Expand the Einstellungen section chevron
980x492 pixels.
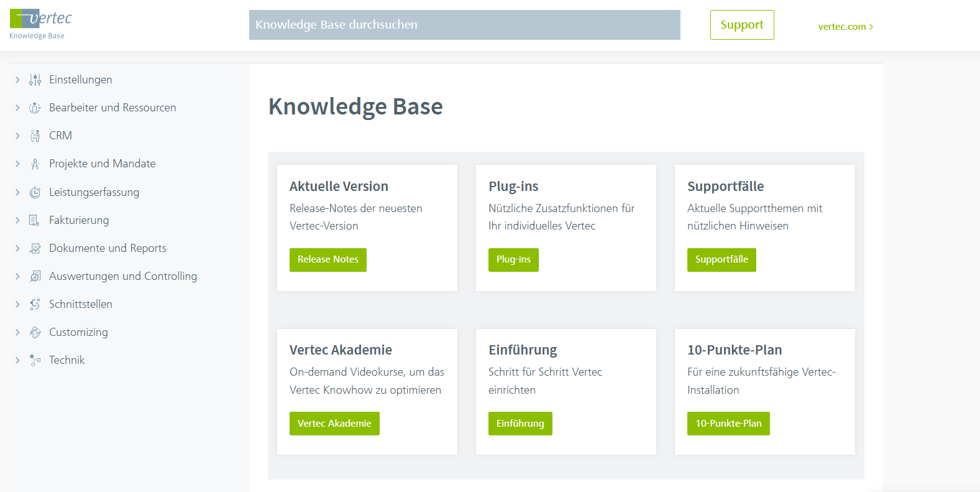click(x=17, y=80)
